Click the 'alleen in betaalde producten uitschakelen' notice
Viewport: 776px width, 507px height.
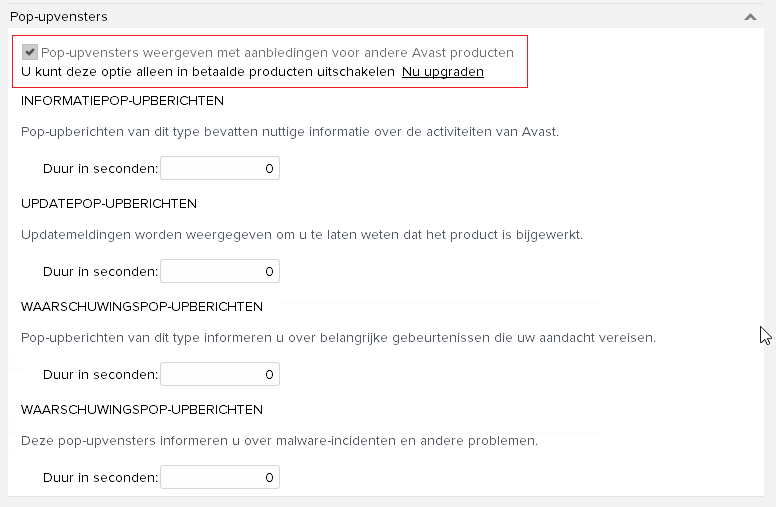pos(207,72)
